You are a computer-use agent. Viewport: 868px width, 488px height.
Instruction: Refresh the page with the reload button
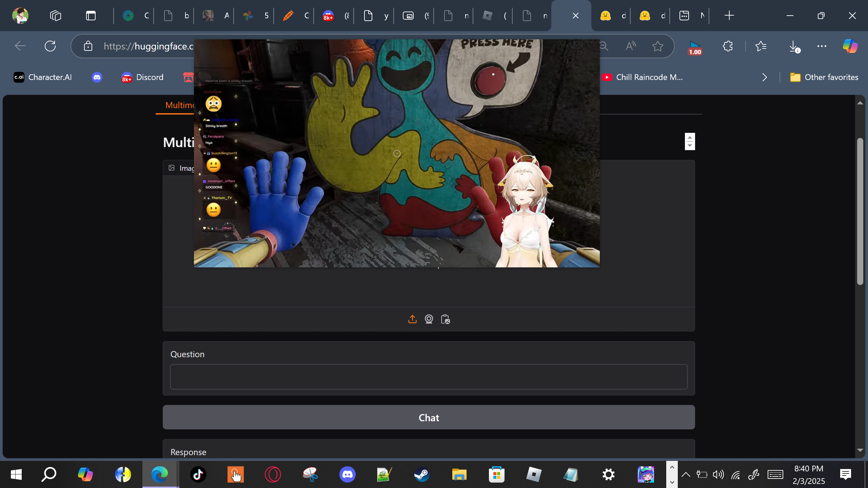tap(50, 46)
